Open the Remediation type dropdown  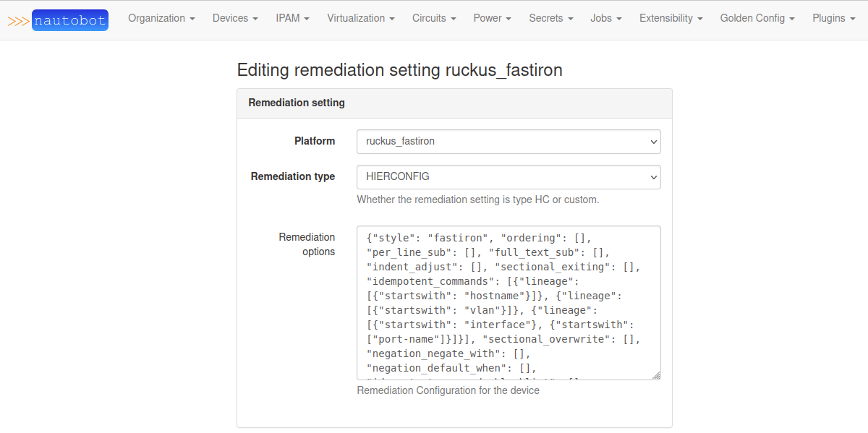point(509,177)
